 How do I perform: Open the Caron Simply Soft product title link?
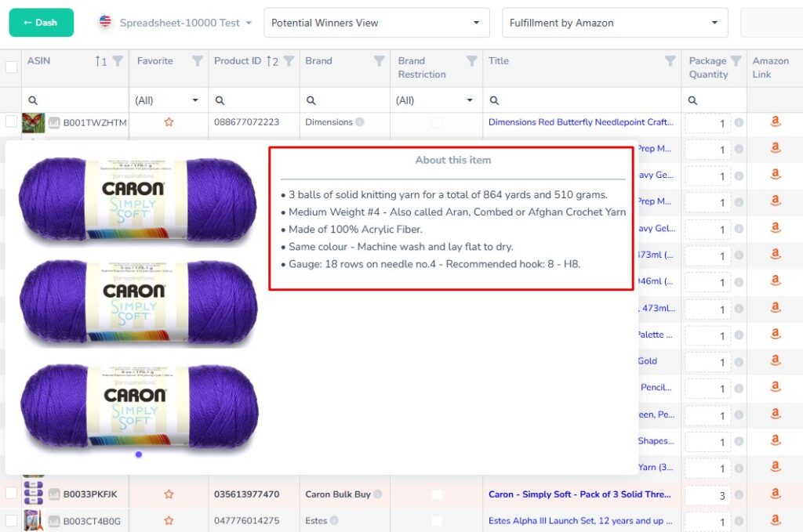tap(580, 494)
